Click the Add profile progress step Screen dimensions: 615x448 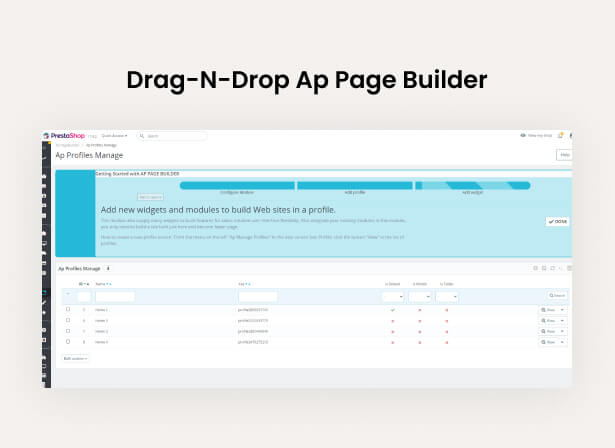point(355,186)
